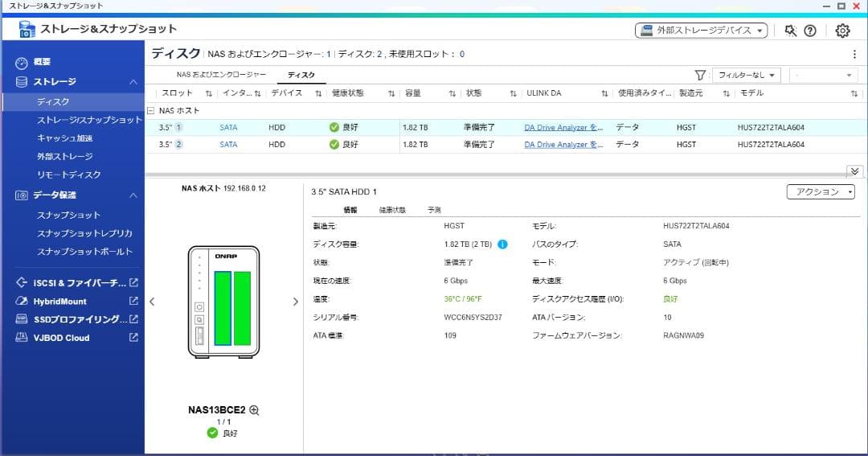Sort by the Capacity (容量) column arrows
The height and width of the screenshot is (456, 868).
click(452, 93)
